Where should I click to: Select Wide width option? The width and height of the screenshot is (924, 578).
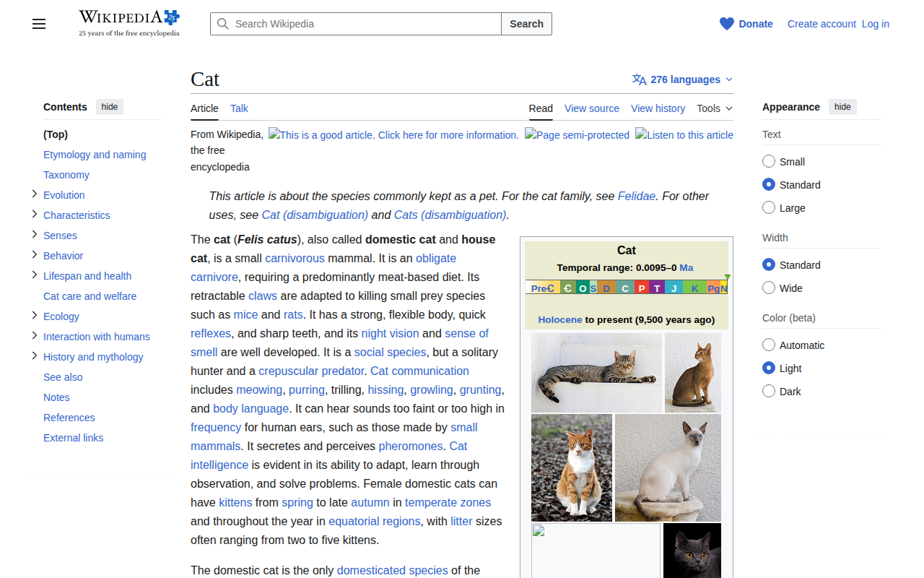769,288
